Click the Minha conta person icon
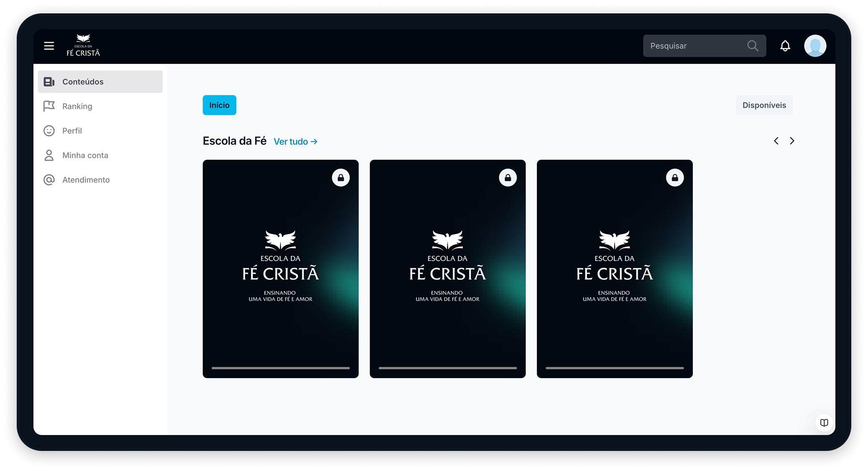Viewport: 868px width, 471px height. (x=49, y=155)
